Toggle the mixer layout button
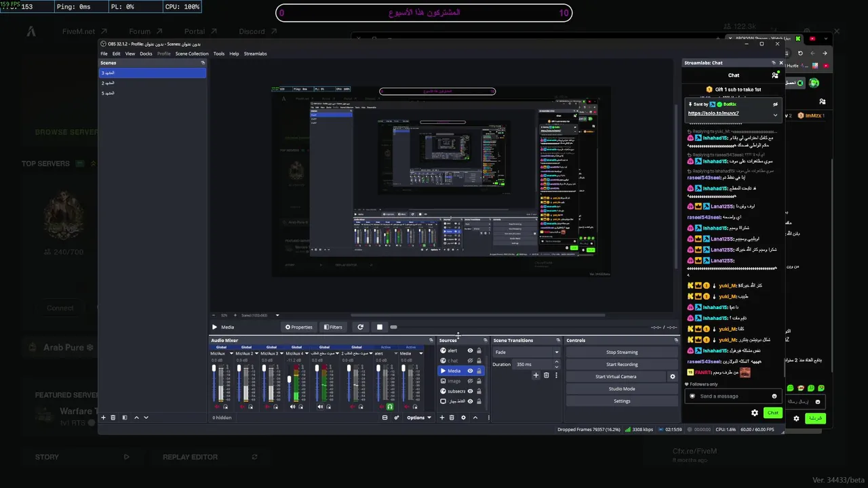The width and height of the screenshot is (868, 488). (x=384, y=418)
